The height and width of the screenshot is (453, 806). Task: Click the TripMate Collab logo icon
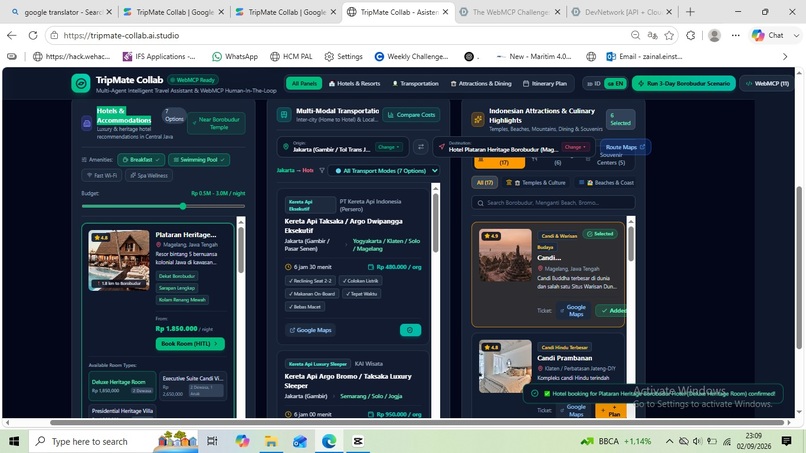81,83
